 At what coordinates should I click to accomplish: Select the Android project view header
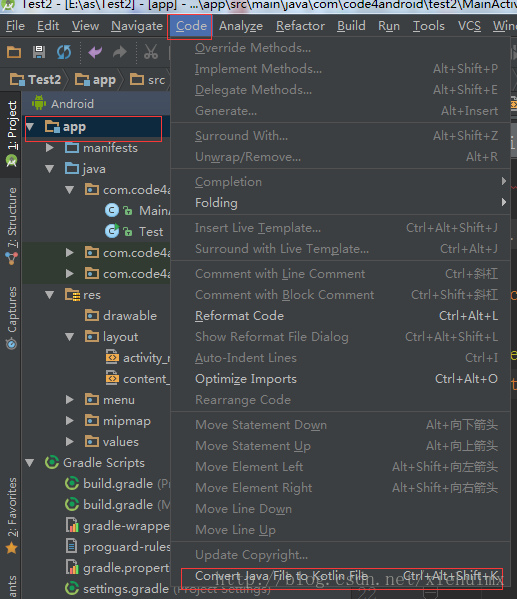pos(96,104)
